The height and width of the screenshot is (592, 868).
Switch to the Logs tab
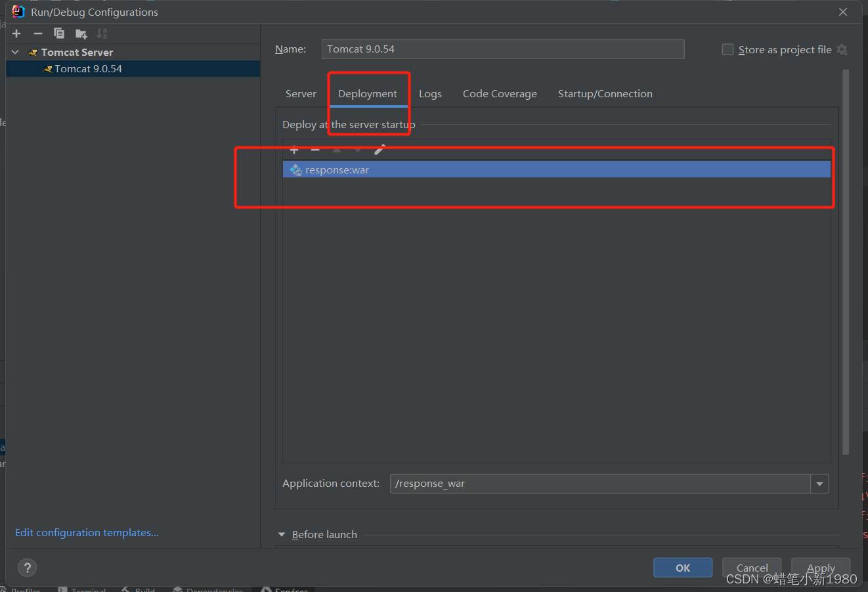click(430, 94)
